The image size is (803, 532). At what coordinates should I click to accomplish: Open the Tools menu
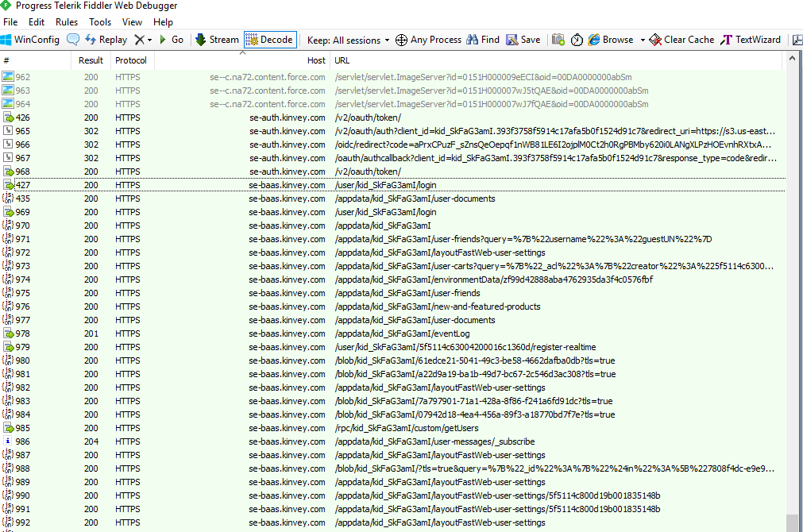coord(100,22)
